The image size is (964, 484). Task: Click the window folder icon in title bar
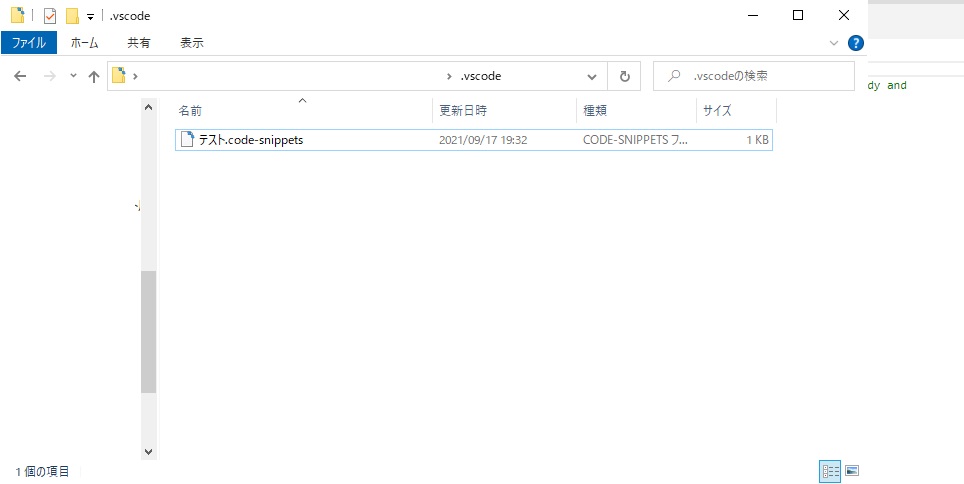[18, 15]
